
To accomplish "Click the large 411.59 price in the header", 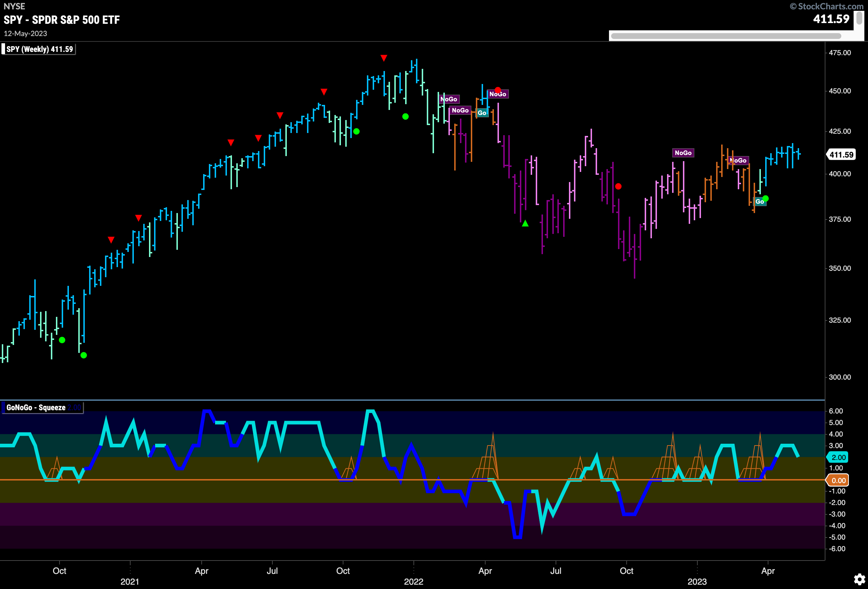I will 831,19.
